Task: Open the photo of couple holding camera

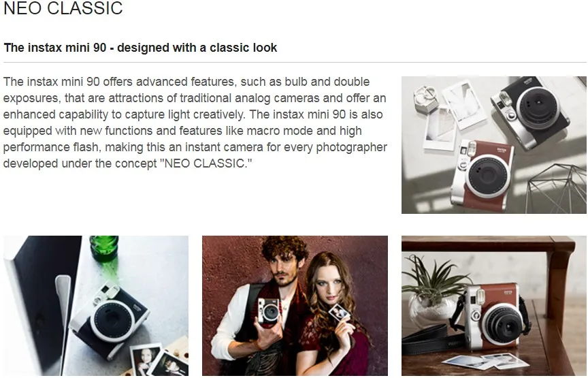Action: [x=295, y=306]
